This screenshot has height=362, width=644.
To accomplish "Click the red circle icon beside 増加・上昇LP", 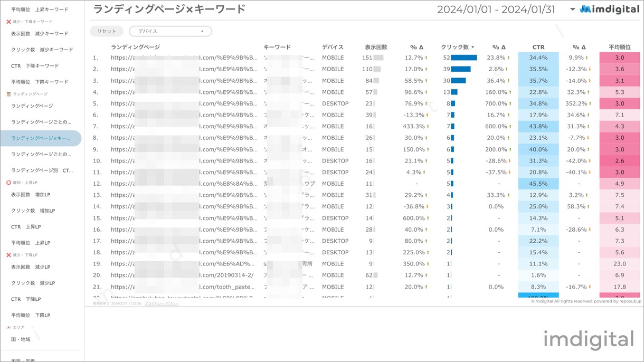I will tap(8, 183).
